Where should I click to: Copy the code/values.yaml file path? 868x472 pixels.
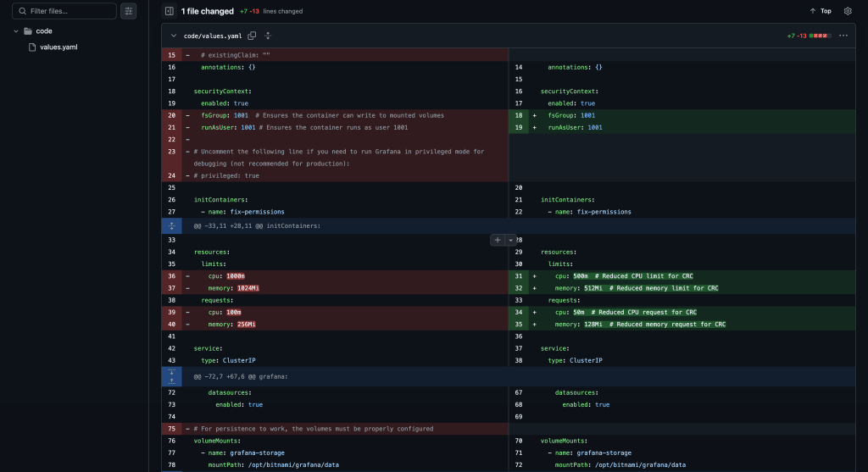pos(252,36)
